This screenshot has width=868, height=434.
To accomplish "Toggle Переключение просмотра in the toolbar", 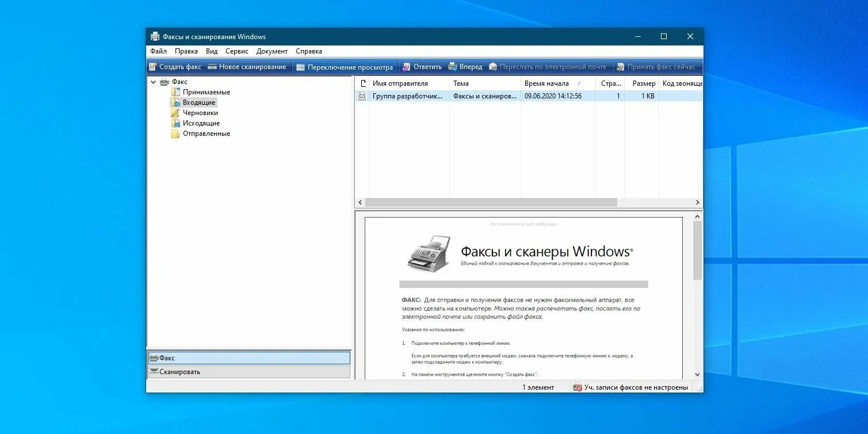I will (x=345, y=67).
